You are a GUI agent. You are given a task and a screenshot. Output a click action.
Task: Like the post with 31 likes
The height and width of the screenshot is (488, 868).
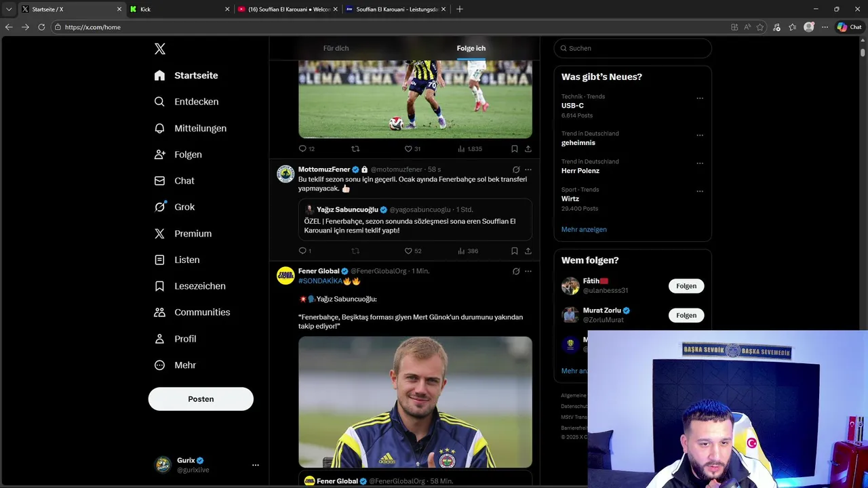(x=412, y=148)
